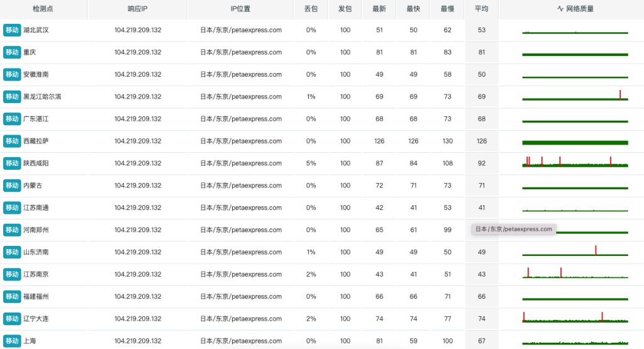The height and width of the screenshot is (349, 644).
Task: Click IP location text in 江苏南通 row
Action: coord(241,208)
